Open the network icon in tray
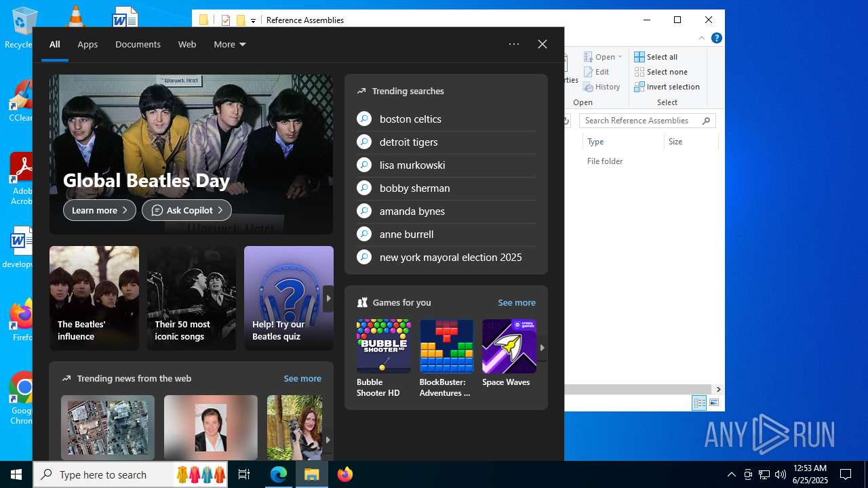 (x=764, y=474)
